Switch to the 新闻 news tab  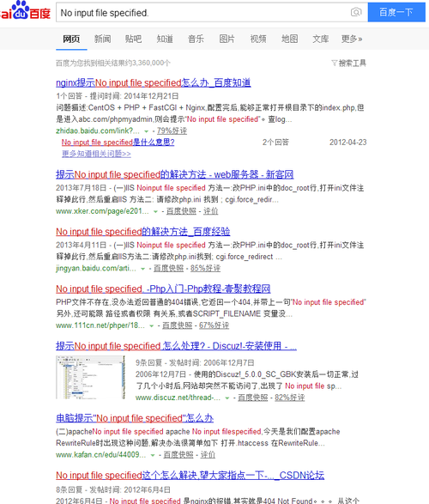pyautogui.click(x=102, y=39)
